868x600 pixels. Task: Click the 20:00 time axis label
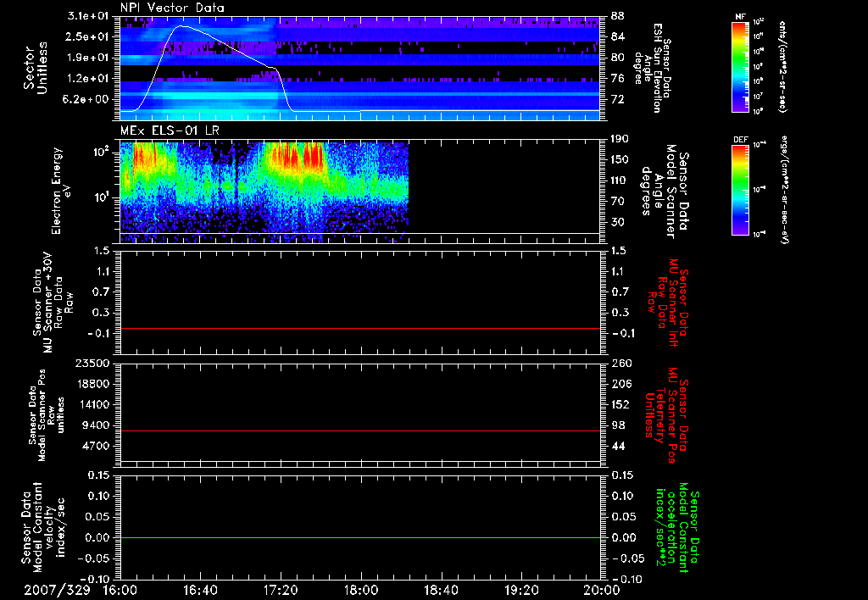pyautogui.click(x=603, y=590)
